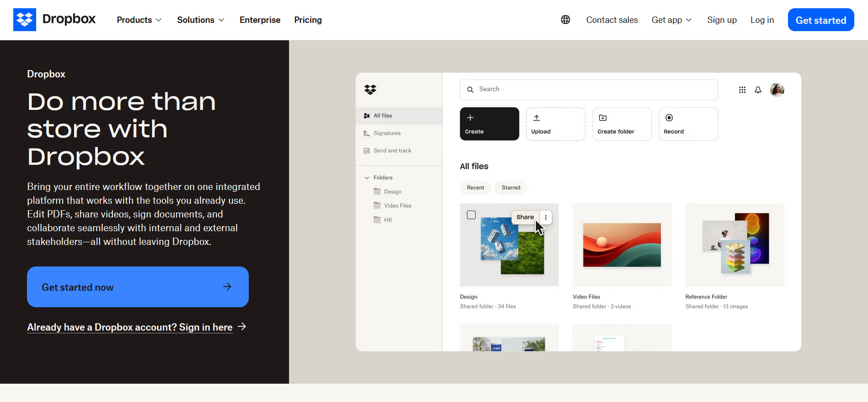This screenshot has height=402, width=868.
Task: Select Signatures in sidebar
Action: tap(399, 133)
